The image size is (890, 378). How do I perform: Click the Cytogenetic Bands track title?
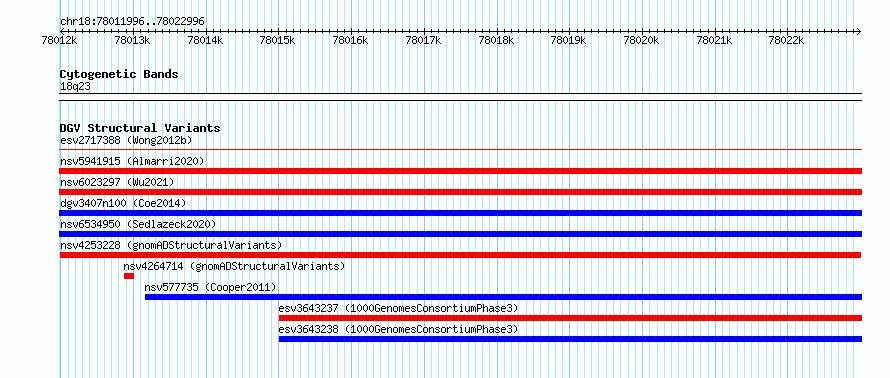pyautogui.click(x=119, y=74)
